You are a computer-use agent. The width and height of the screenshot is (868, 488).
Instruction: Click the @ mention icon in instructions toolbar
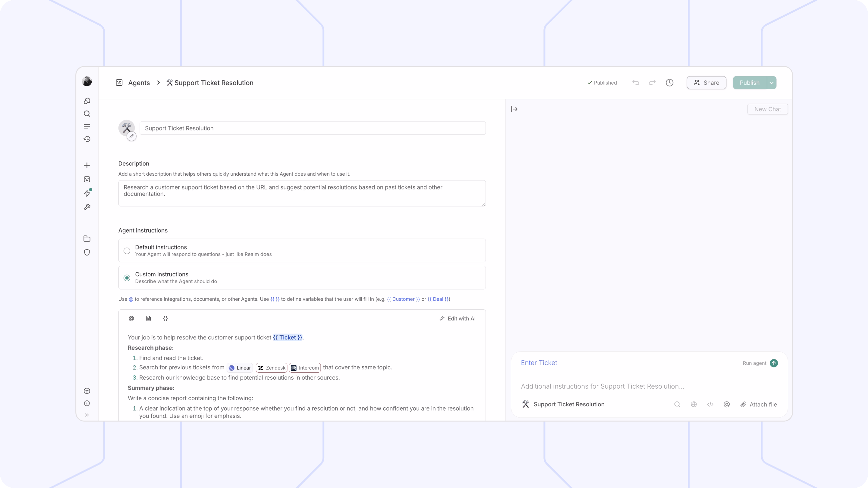click(x=131, y=319)
